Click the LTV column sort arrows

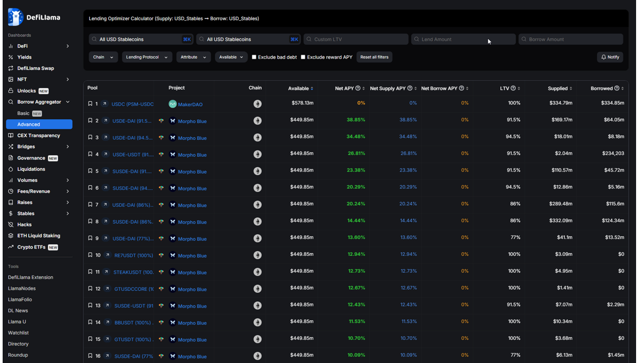coord(519,89)
